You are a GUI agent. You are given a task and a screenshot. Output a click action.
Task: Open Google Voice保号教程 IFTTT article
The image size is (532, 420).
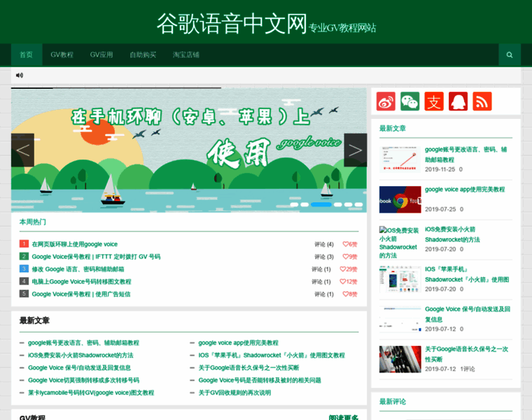pos(96,257)
